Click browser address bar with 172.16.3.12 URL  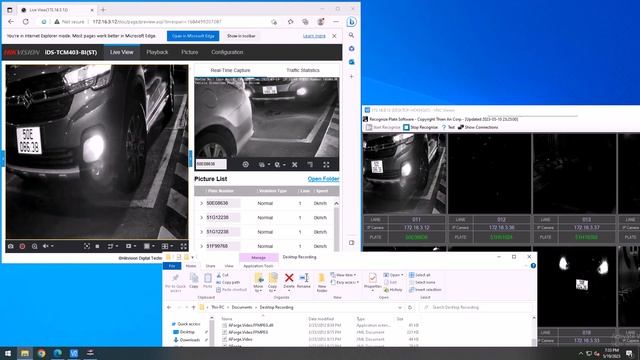click(157, 22)
